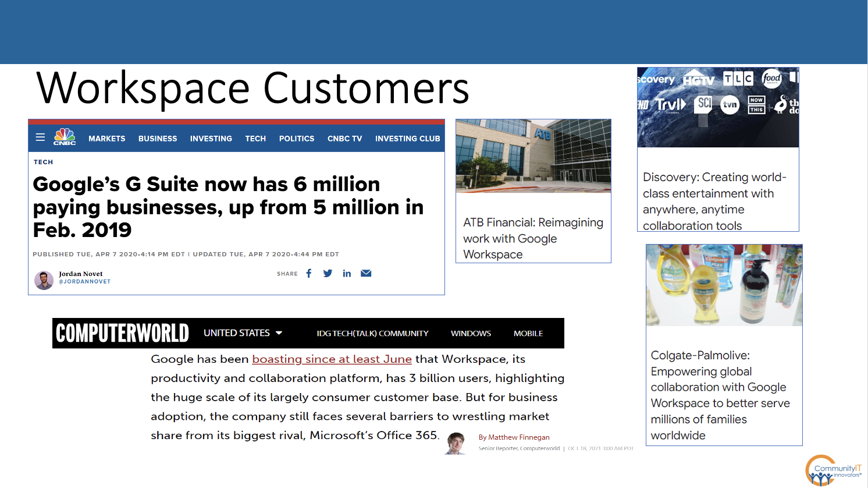Open the CNBC hamburger menu
Image resolution: width=868 pixels, height=488 pixels.
tap(41, 138)
